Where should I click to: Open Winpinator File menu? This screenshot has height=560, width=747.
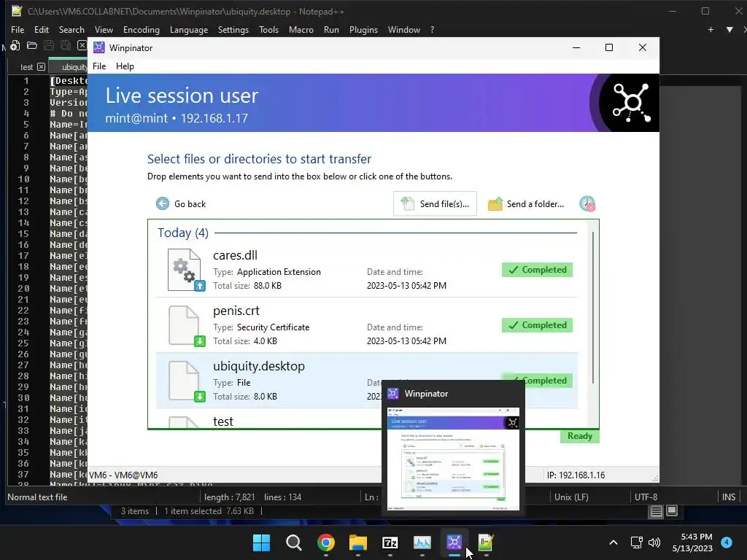point(99,66)
